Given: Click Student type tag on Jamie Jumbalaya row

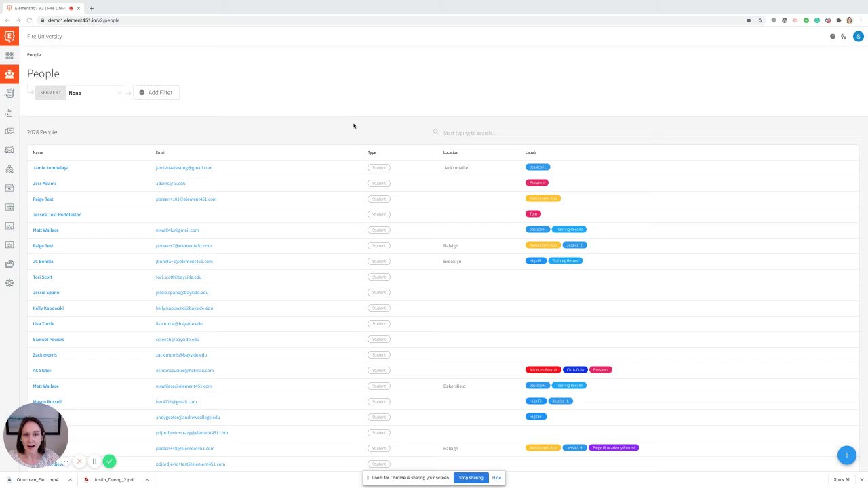Looking at the screenshot, I should tap(379, 168).
